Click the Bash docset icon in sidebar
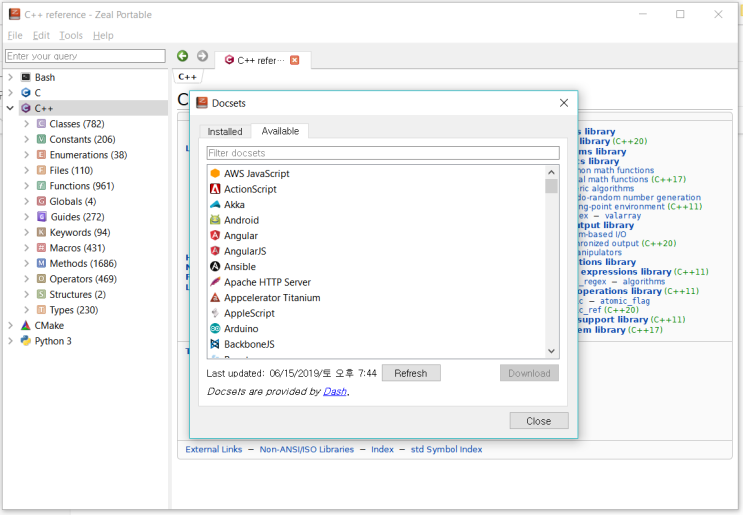 [26, 77]
